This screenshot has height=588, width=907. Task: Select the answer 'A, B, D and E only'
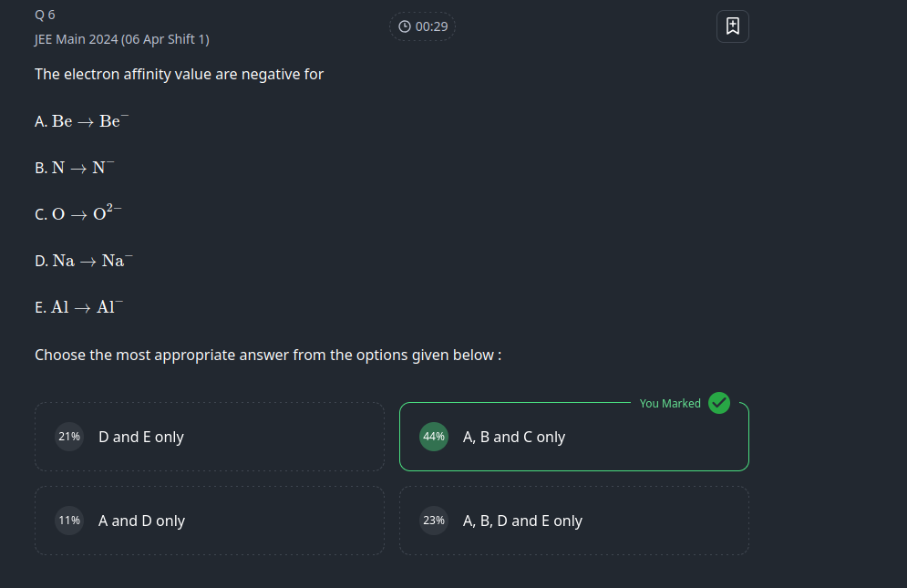[522, 521]
